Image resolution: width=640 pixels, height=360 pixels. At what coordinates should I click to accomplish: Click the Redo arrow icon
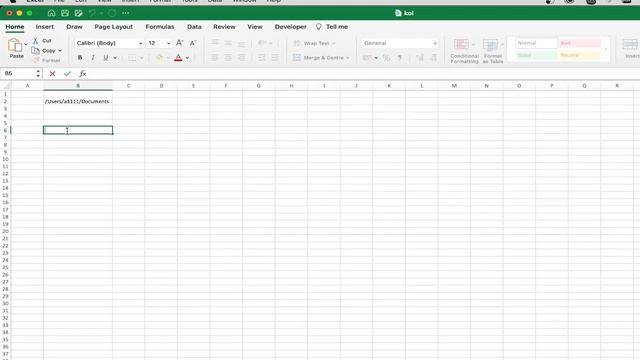click(112, 13)
